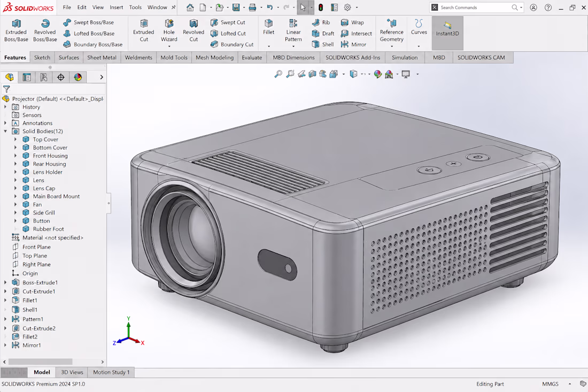
Task: Click the Reference Geometry tool
Action: [391, 30]
